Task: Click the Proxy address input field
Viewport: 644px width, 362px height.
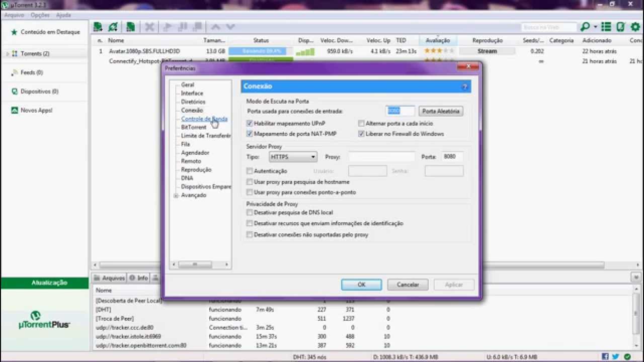Action: tap(382, 157)
